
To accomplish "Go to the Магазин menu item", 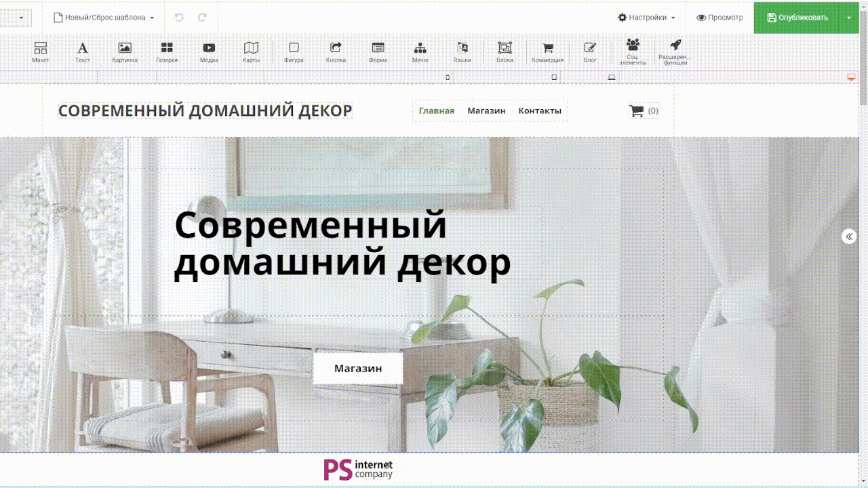I will coord(486,110).
